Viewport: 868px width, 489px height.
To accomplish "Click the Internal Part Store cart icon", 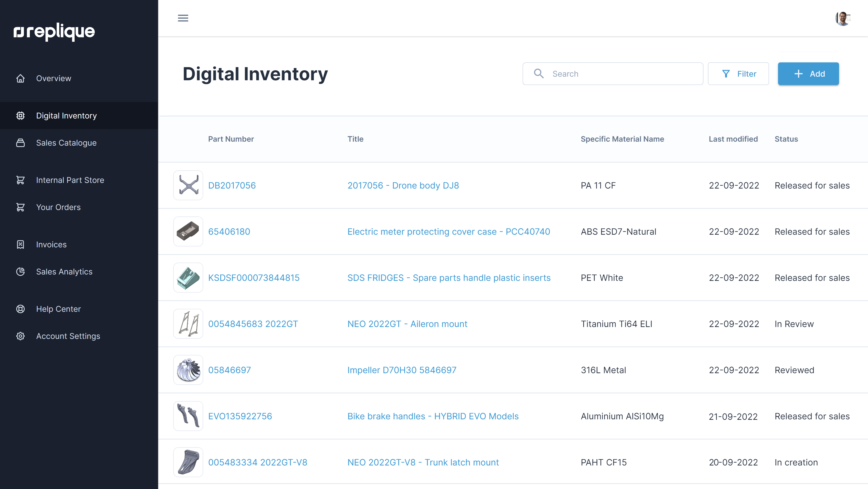I will point(21,180).
